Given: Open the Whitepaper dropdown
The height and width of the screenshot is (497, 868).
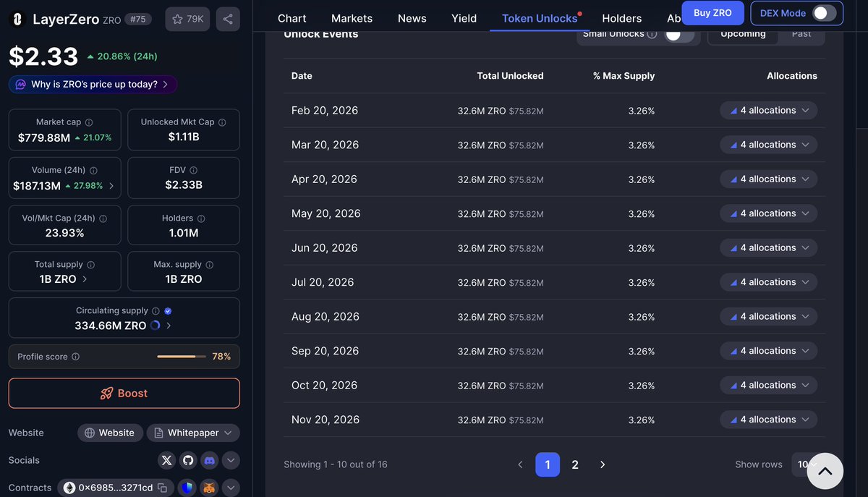Looking at the screenshot, I should [x=193, y=433].
